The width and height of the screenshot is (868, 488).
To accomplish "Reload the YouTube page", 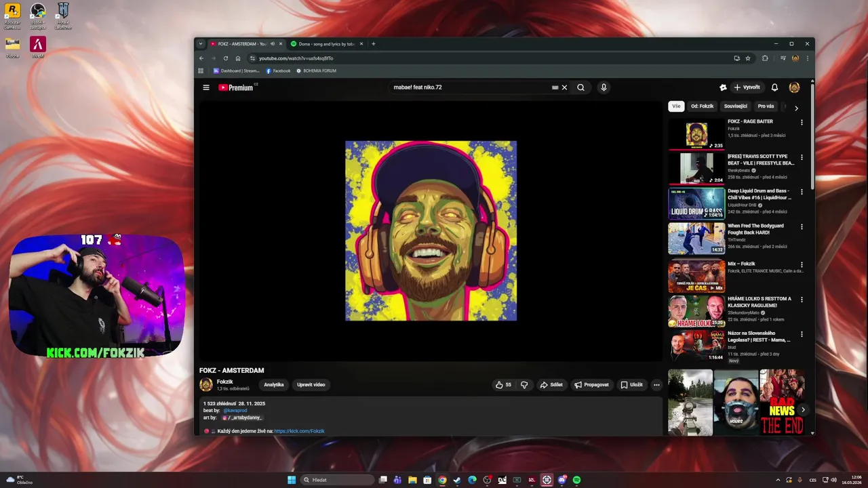I will (x=226, y=58).
